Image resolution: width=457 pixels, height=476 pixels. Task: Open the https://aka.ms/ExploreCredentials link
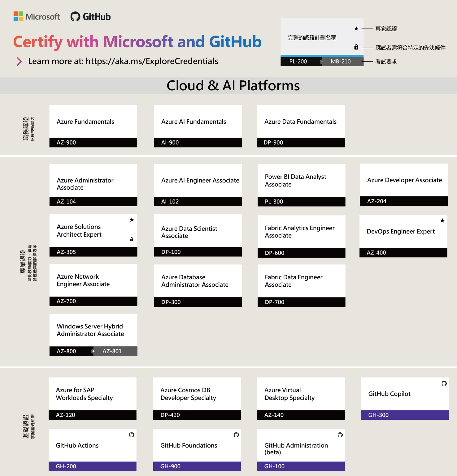[x=152, y=61]
